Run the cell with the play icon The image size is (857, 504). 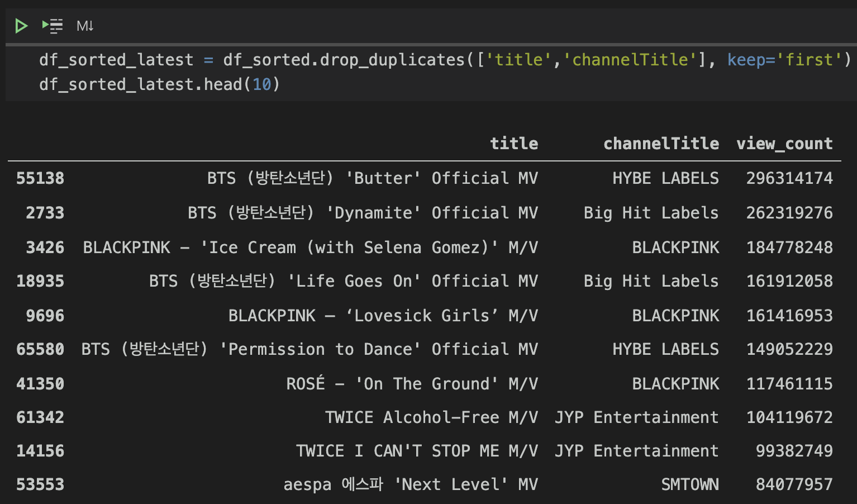[x=21, y=26]
